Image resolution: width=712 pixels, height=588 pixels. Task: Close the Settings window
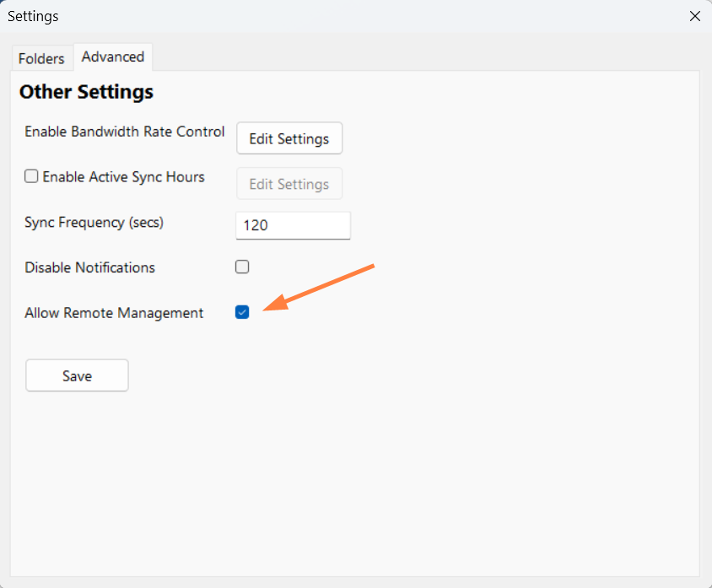point(694,16)
